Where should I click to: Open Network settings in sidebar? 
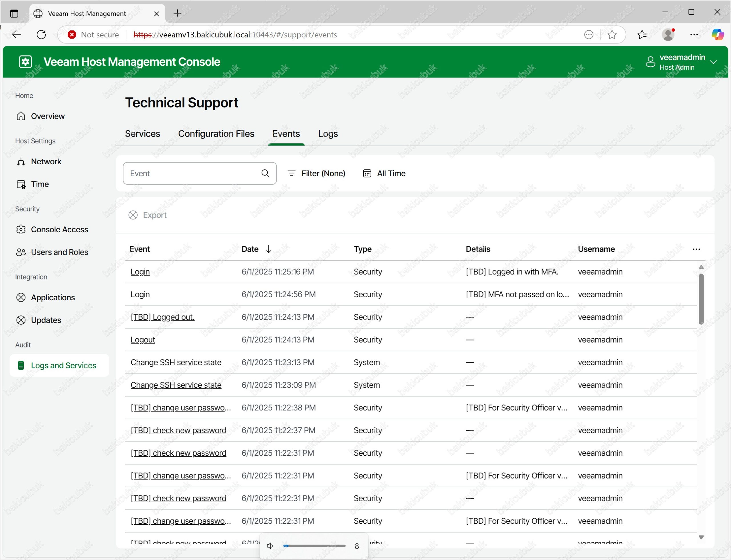pyautogui.click(x=46, y=161)
